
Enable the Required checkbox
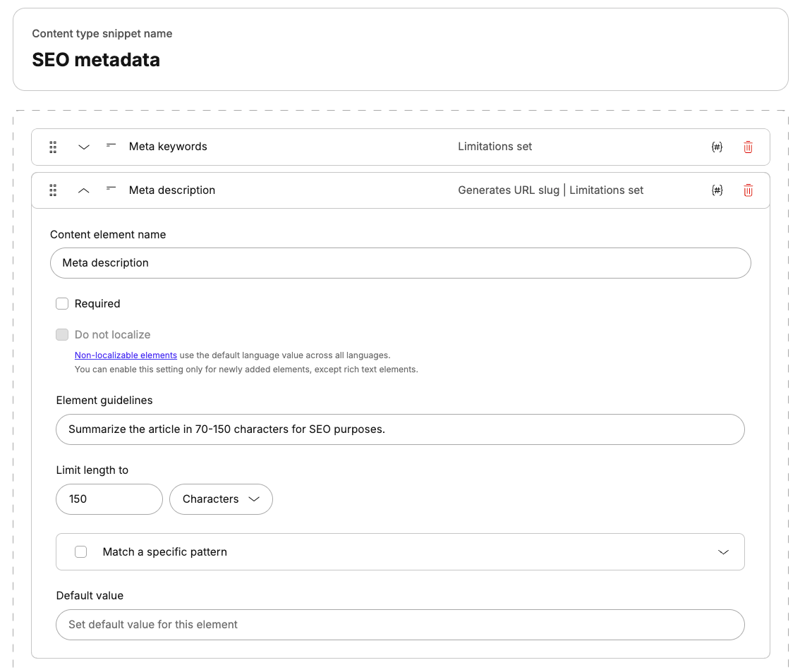pyautogui.click(x=62, y=303)
